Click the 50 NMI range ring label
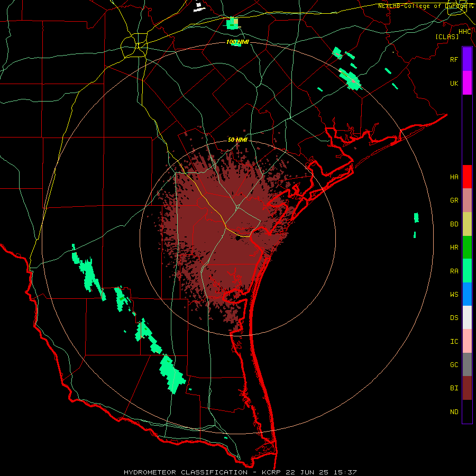Image resolution: width=476 pixels, height=476 pixels. [x=237, y=140]
